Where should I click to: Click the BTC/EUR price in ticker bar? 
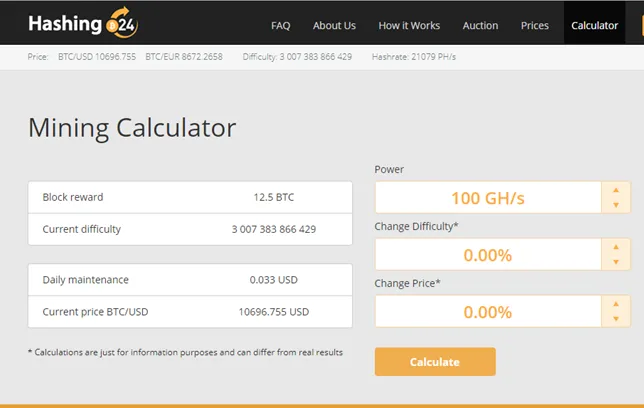click(184, 57)
